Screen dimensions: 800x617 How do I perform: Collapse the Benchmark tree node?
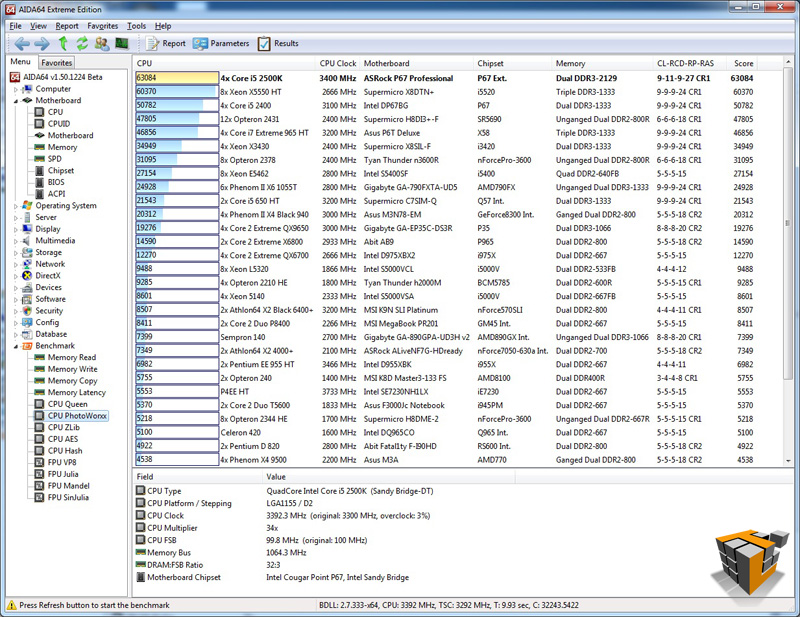16,347
